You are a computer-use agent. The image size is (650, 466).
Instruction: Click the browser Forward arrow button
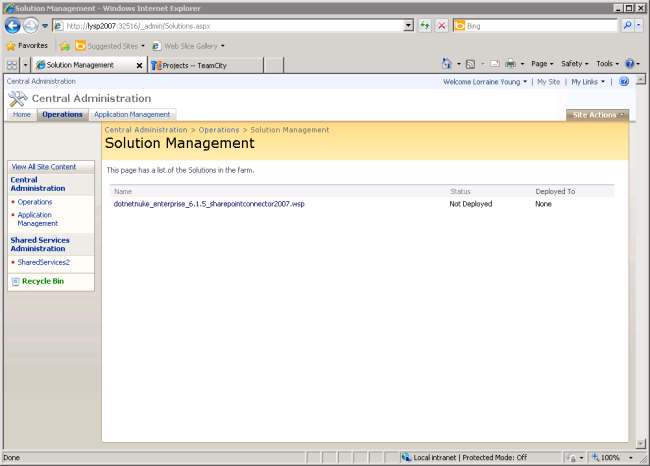click(x=30, y=26)
